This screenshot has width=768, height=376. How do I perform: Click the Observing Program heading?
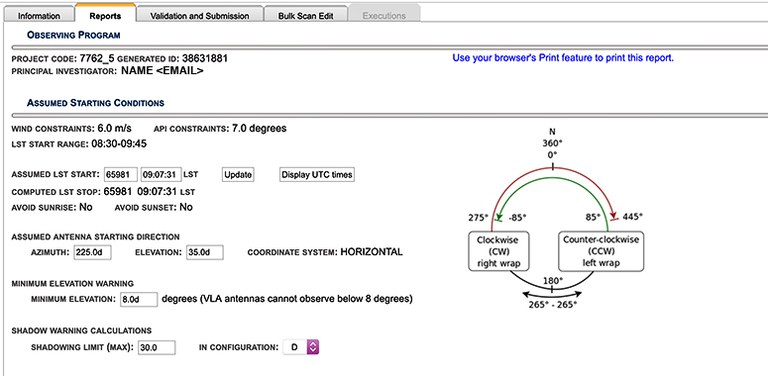pos(73,35)
